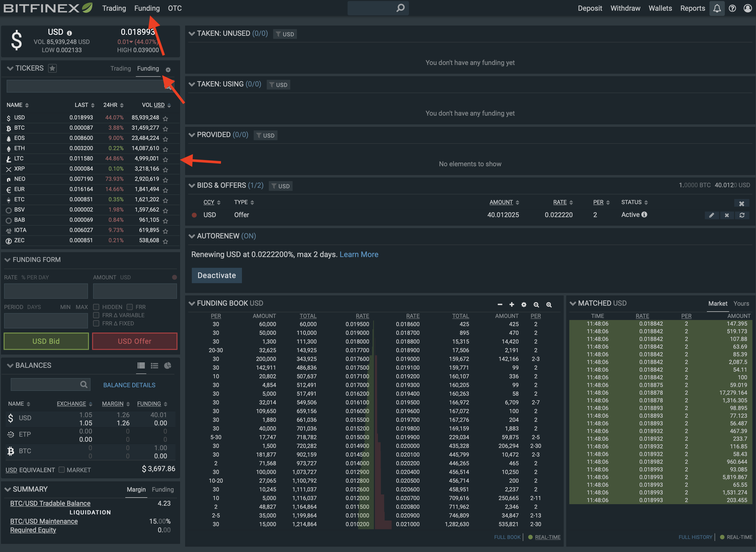Click the amount USD input field

[x=135, y=291]
